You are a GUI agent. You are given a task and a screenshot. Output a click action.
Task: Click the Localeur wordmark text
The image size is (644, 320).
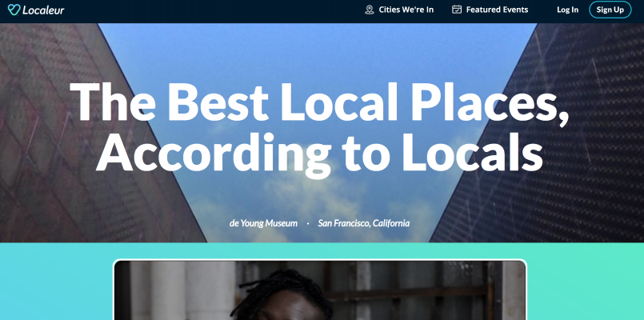[44, 10]
